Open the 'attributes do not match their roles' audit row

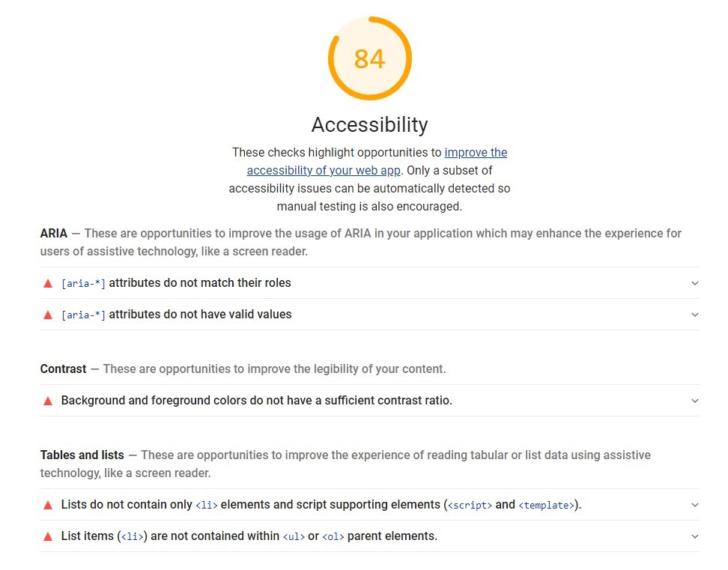(369, 283)
